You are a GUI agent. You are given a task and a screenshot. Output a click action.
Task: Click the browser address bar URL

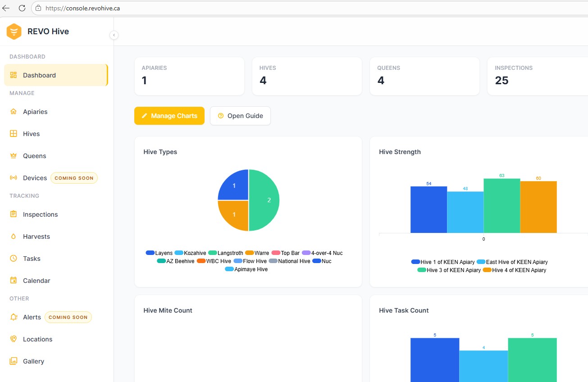[x=83, y=8]
